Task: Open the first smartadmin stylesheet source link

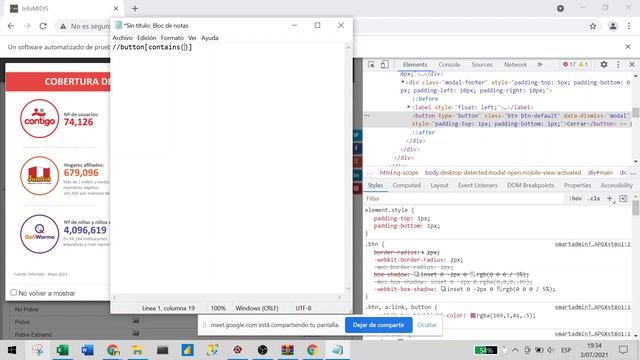Action: (592, 244)
